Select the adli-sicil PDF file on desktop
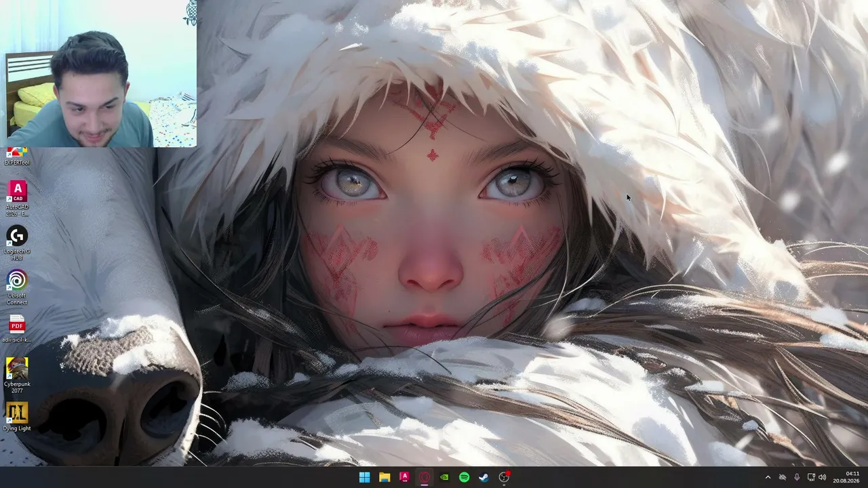 click(x=17, y=329)
